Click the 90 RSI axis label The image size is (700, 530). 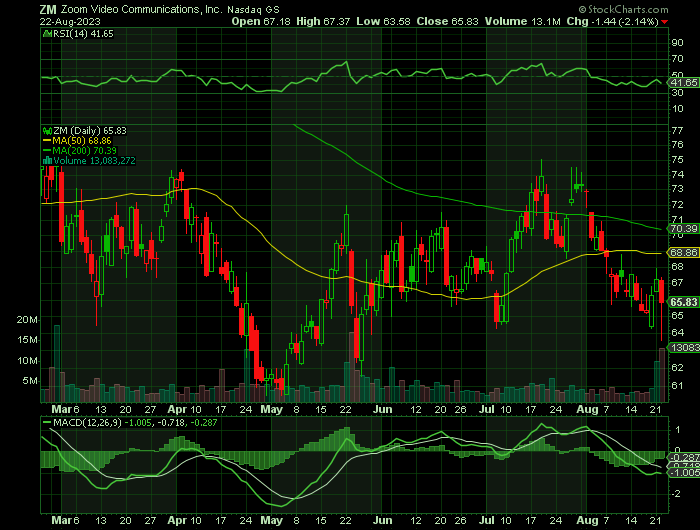tap(678, 43)
